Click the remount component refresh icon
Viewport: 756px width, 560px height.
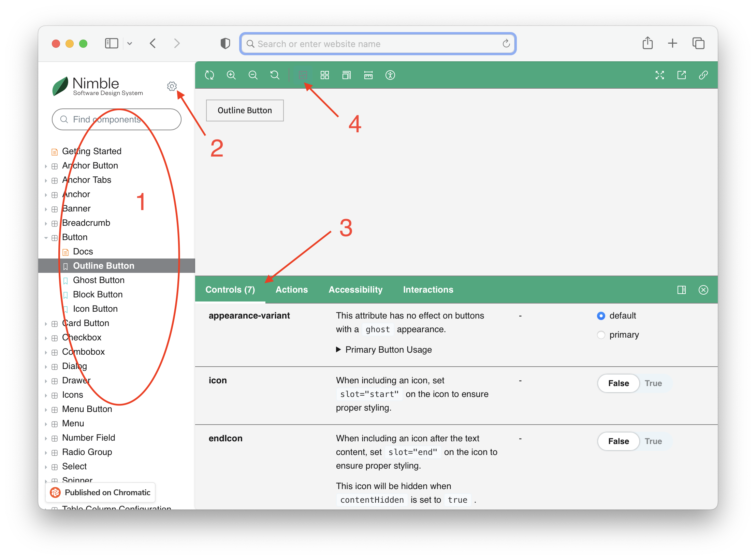(x=209, y=75)
